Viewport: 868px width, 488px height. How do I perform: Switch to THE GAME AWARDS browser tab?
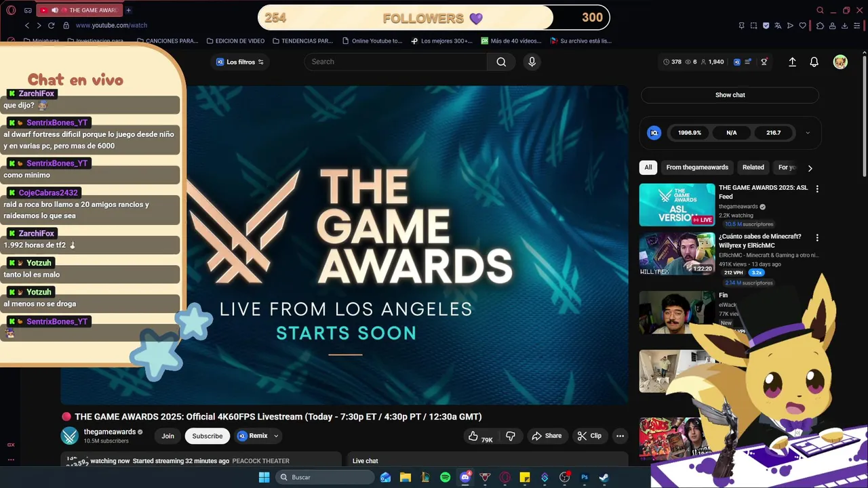pos(78,10)
